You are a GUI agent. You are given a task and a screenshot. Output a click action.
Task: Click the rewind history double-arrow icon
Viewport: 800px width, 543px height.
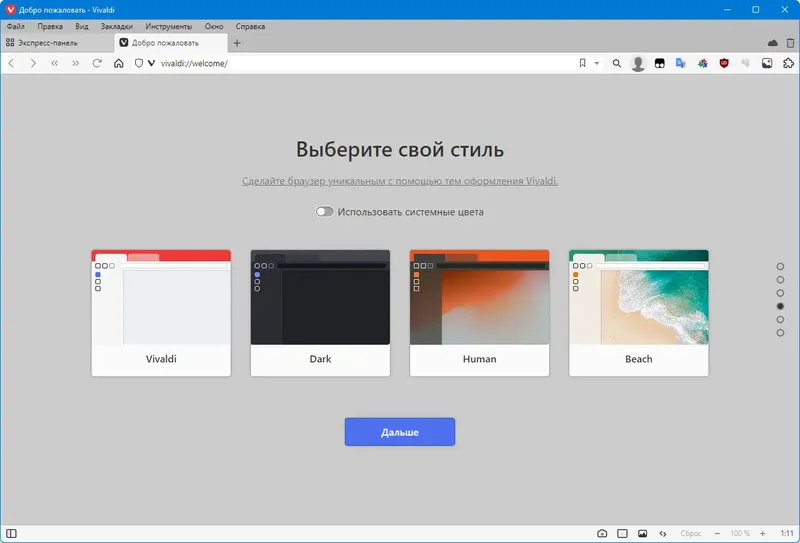[x=55, y=63]
